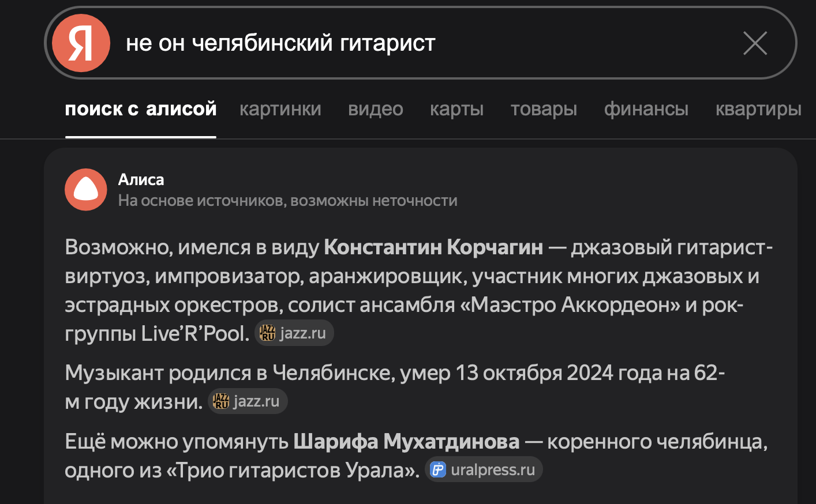This screenshot has width=816, height=504.
Task: Click the blue uralpress.ru favicon icon
Action: (439, 470)
